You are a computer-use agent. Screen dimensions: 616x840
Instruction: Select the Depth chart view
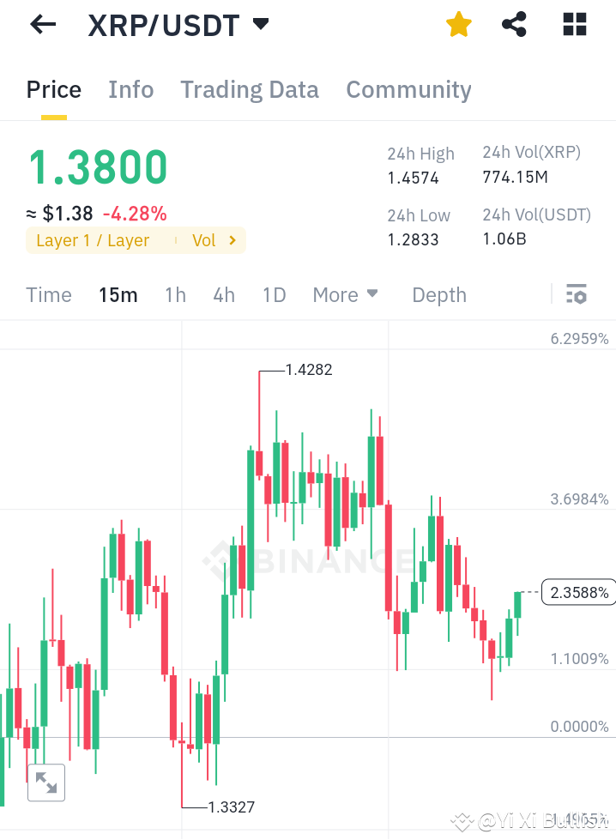pyautogui.click(x=438, y=294)
